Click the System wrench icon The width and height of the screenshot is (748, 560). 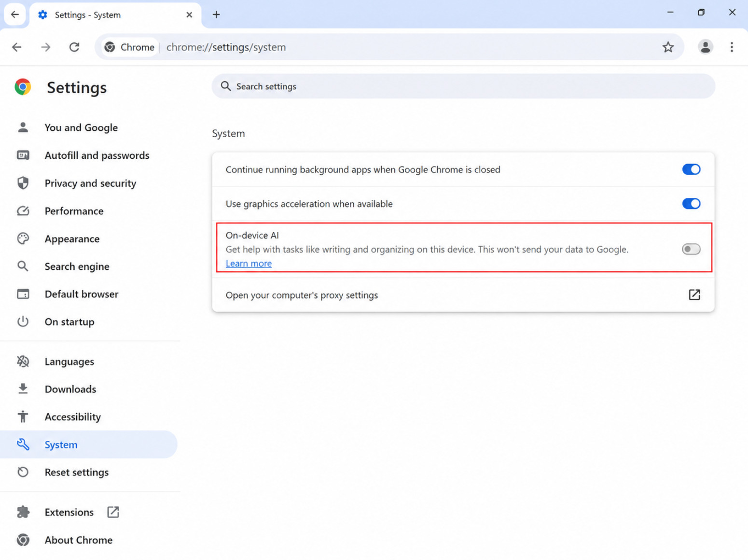[23, 444]
